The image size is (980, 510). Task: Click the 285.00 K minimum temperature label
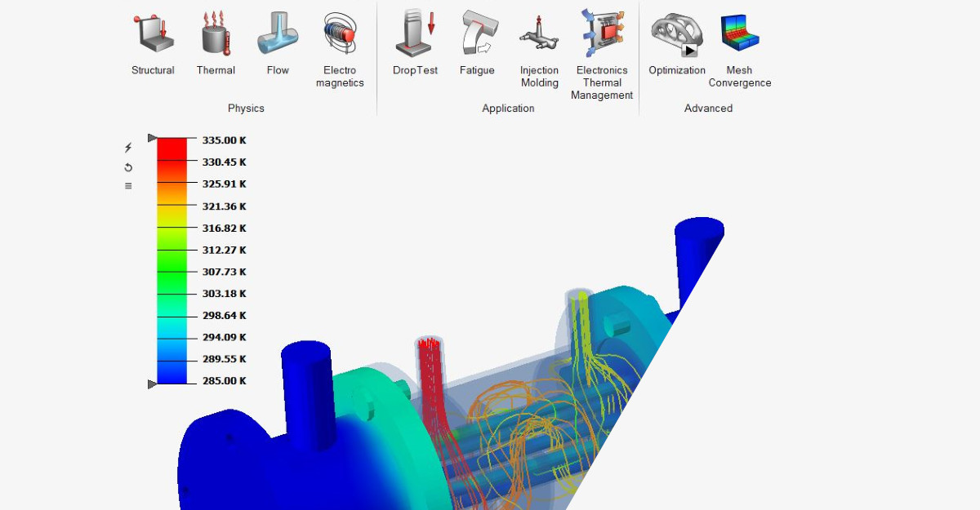pyautogui.click(x=223, y=380)
